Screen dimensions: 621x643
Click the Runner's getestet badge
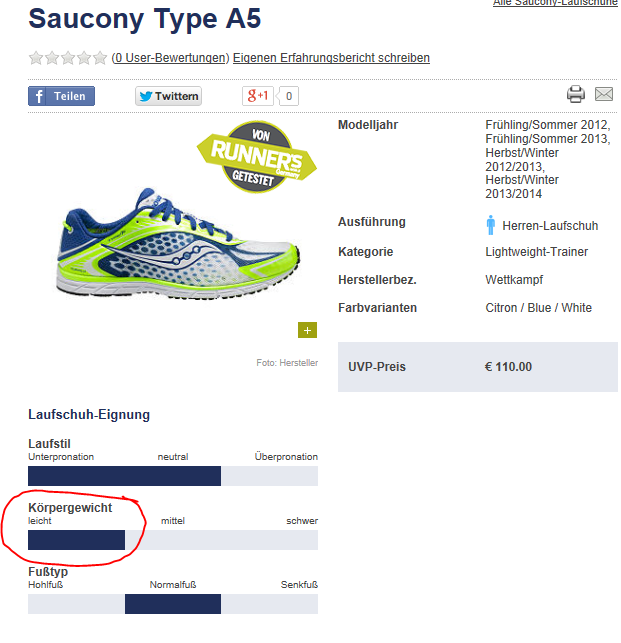[257, 158]
